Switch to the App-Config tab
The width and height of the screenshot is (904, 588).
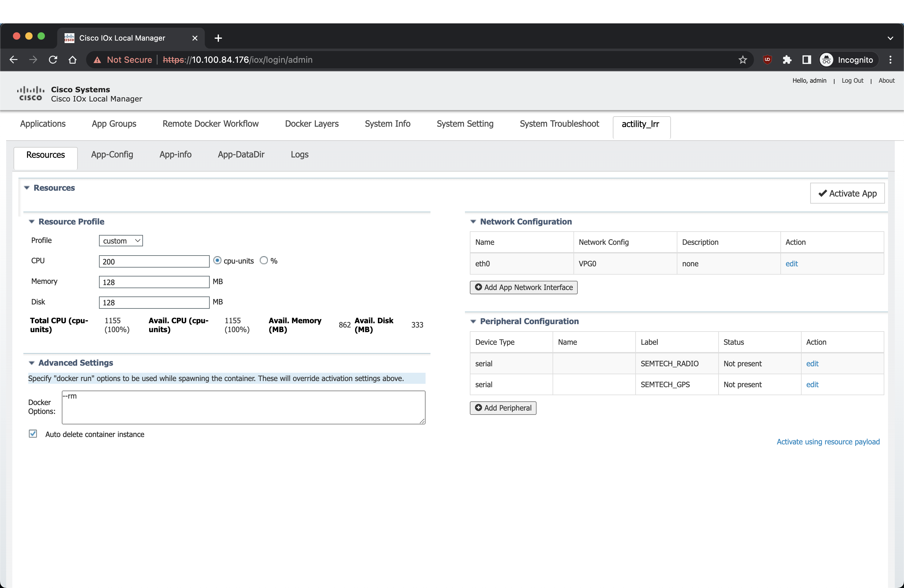tap(112, 155)
